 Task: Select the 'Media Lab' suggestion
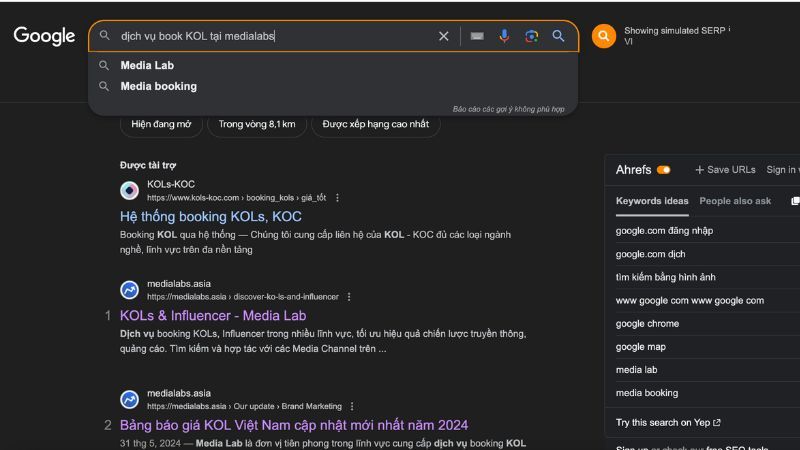(x=147, y=65)
